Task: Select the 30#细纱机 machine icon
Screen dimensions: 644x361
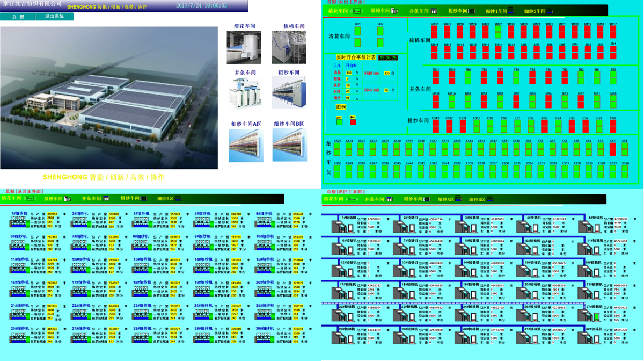Action: pyautogui.click(x=265, y=337)
